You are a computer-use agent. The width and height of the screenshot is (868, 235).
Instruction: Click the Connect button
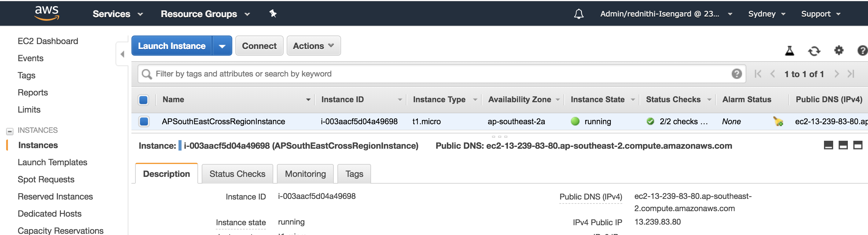[259, 46]
